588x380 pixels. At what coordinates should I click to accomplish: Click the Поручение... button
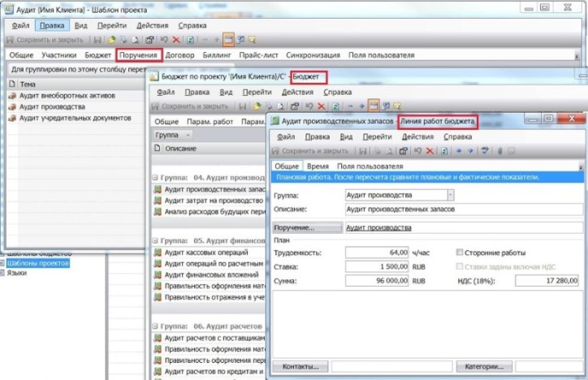308,227
